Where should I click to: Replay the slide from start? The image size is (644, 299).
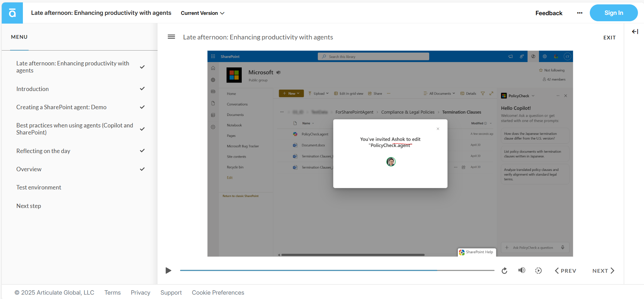(504, 271)
